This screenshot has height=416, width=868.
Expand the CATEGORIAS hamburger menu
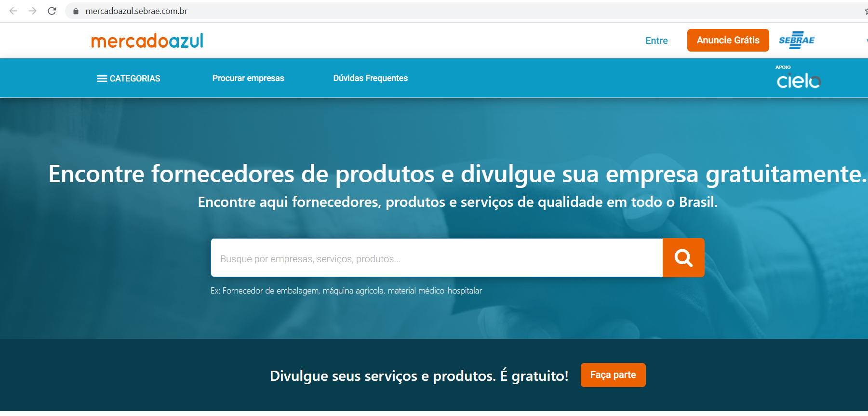(x=128, y=79)
